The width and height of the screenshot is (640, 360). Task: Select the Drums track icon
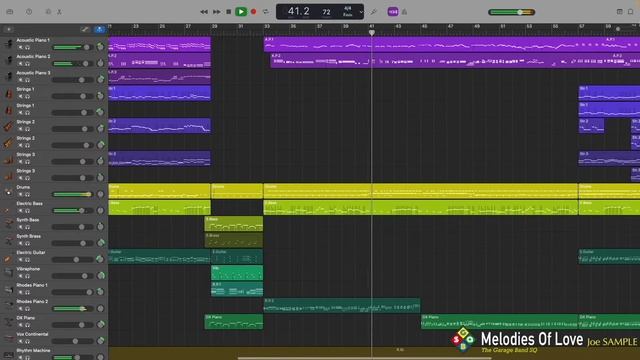click(x=8, y=191)
